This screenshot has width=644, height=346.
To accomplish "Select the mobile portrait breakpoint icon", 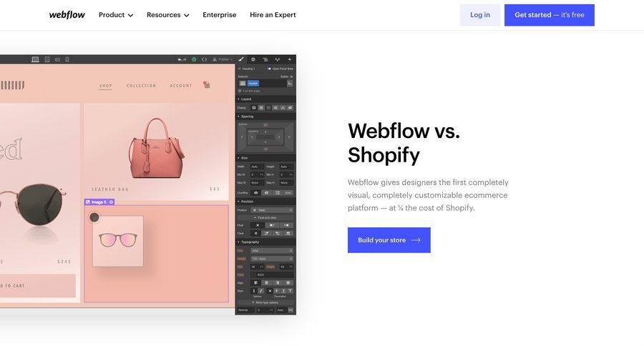I will coord(67,59).
